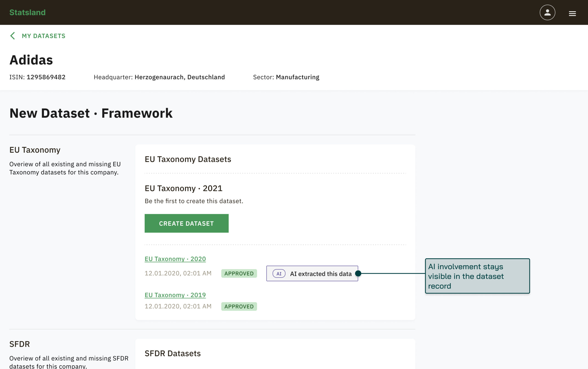Open the EU Taxonomy · 2019 dataset

point(175,295)
